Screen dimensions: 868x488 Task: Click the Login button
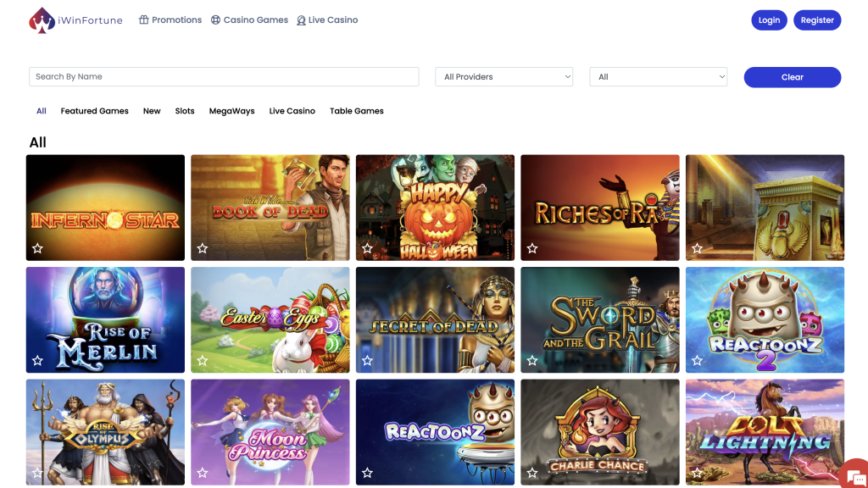(x=769, y=19)
